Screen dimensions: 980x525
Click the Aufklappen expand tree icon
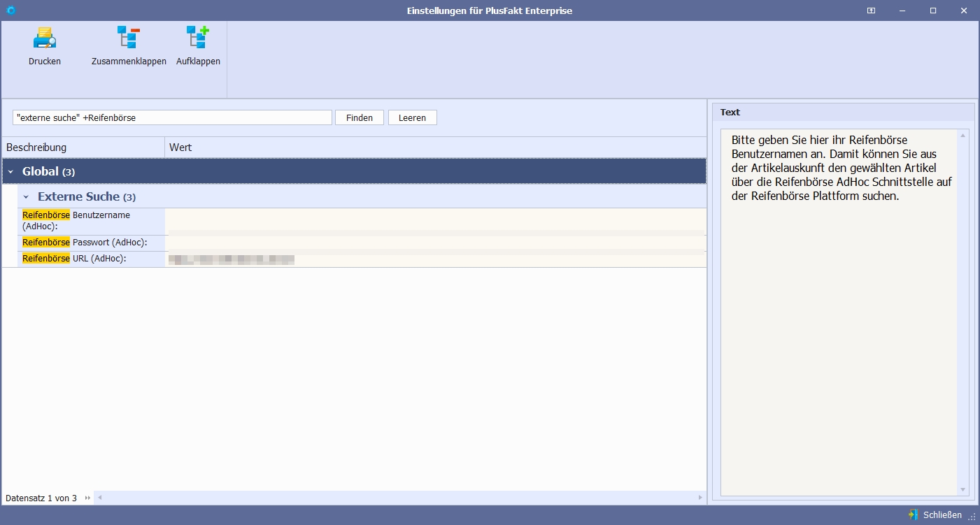[x=198, y=37]
